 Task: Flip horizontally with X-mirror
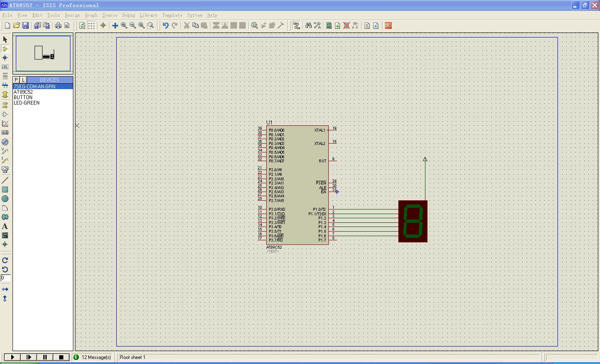click(x=5, y=289)
